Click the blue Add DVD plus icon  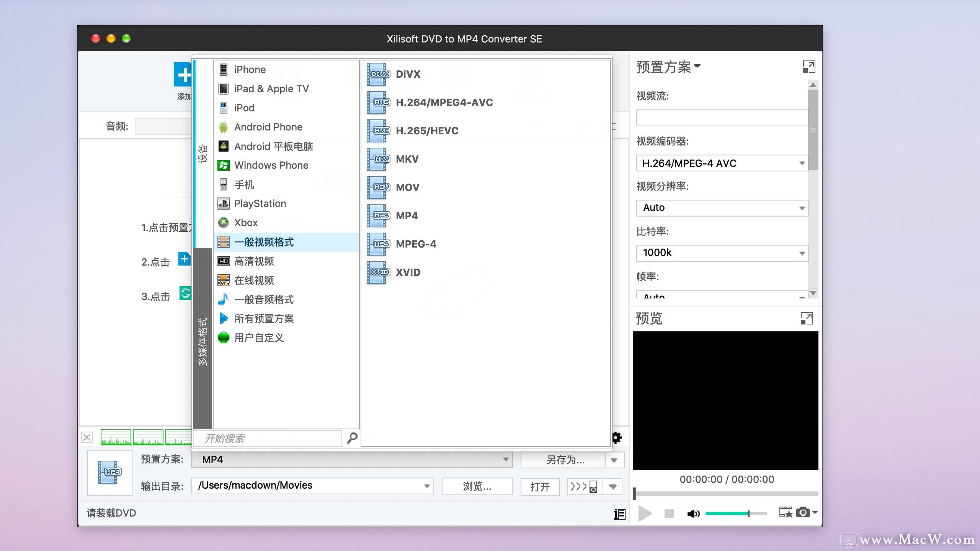pos(183,74)
